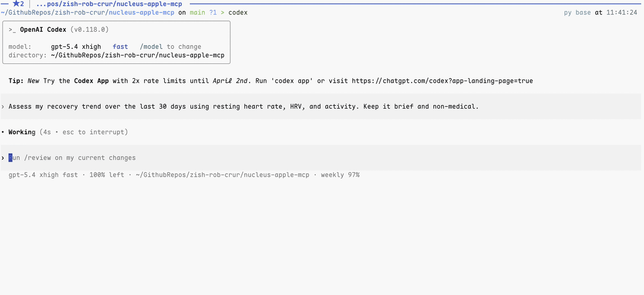Screen dimensions: 644x295
Task: Click the 'gpt-5.4 xhigh' model value
Action: 76,47
